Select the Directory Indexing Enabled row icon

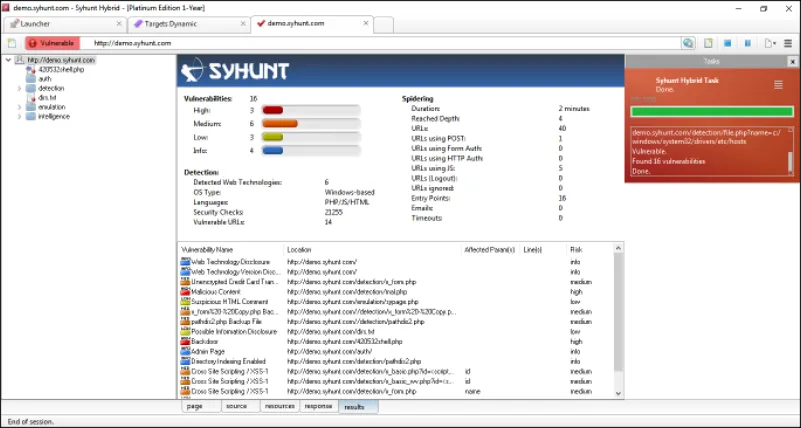[185, 362]
